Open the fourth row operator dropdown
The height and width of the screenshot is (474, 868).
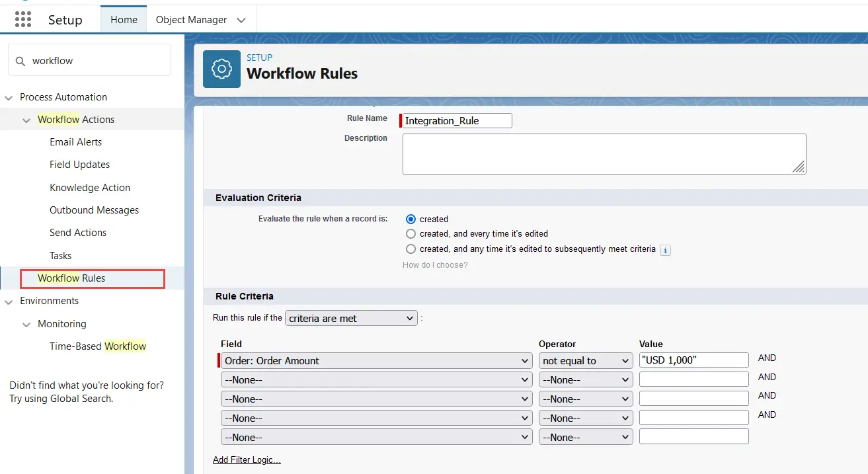pyautogui.click(x=586, y=418)
